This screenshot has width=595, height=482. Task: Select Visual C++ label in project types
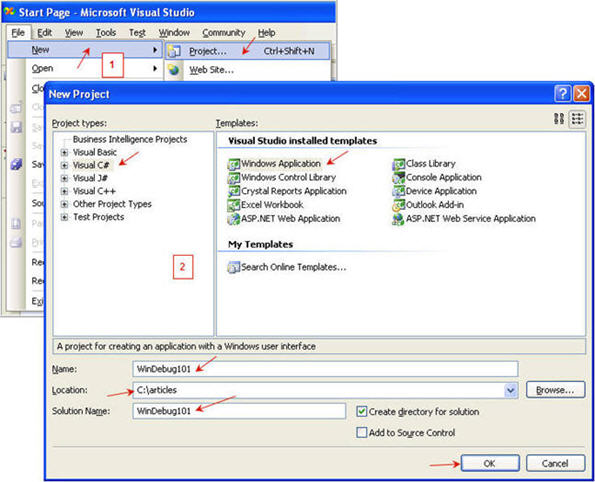point(94,191)
